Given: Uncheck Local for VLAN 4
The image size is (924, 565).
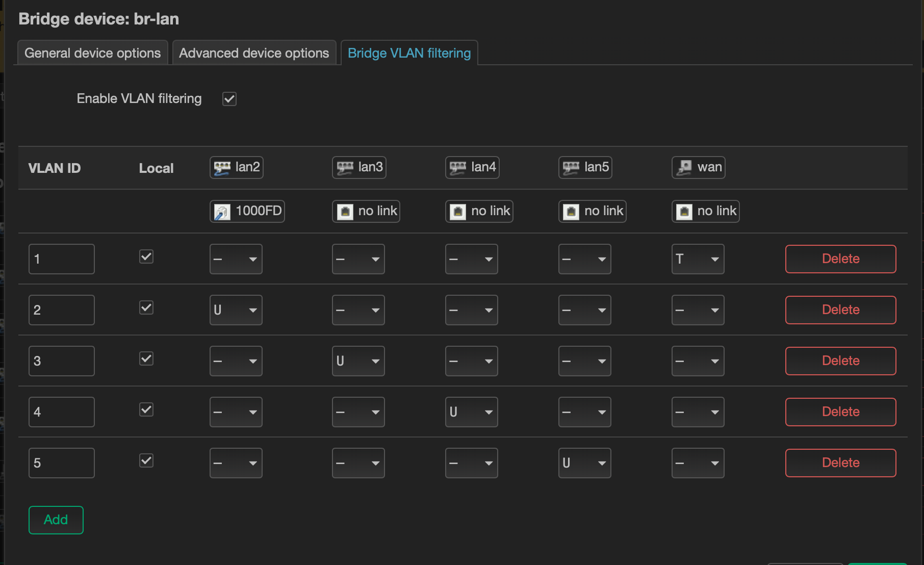Looking at the screenshot, I should (146, 409).
